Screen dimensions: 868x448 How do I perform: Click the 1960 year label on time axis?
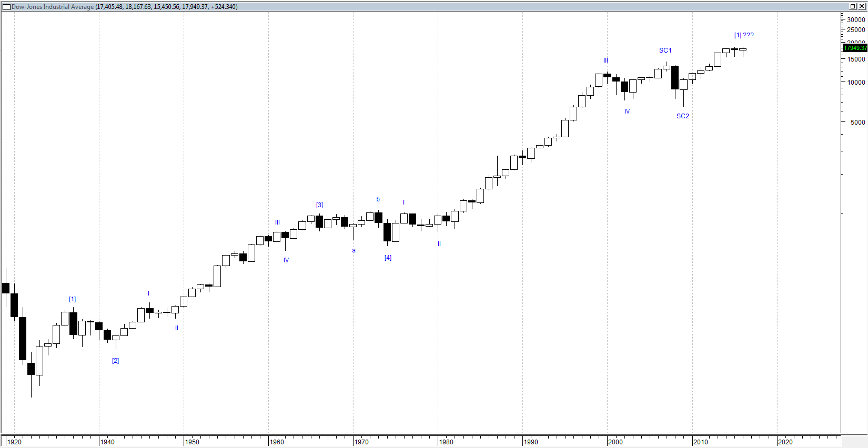276,442
